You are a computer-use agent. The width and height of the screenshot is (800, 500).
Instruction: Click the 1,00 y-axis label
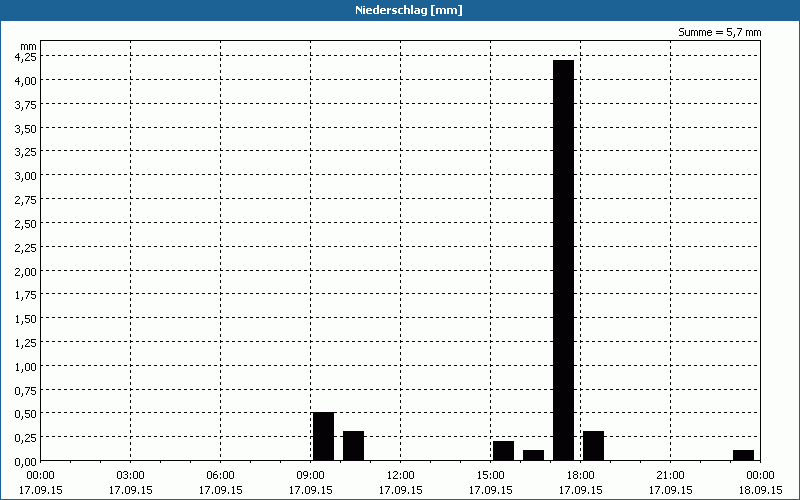click(x=26, y=367)
